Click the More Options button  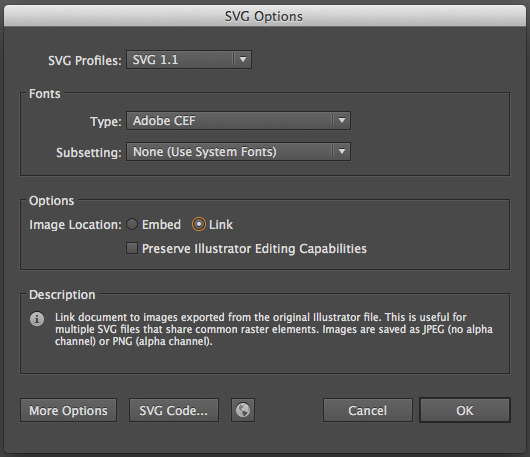68,410
